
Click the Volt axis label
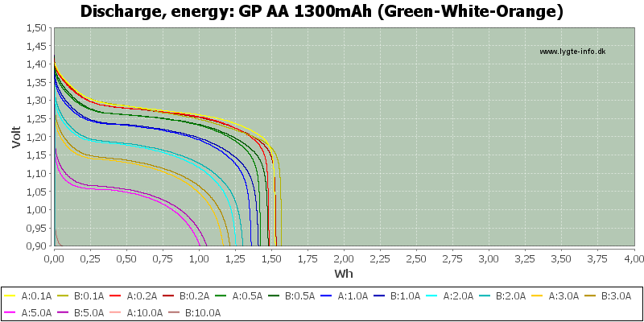[16, 137]
